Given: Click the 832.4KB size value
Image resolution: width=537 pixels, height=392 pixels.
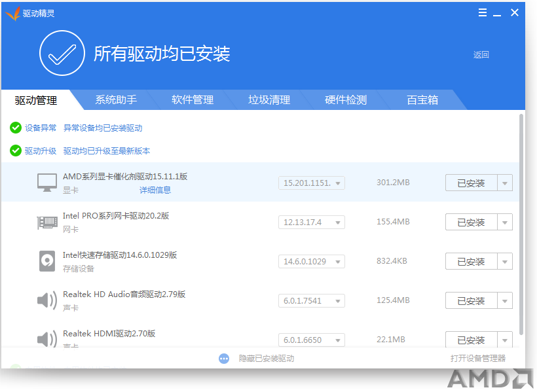Looking at the screenshot, I should click(392, 261).
